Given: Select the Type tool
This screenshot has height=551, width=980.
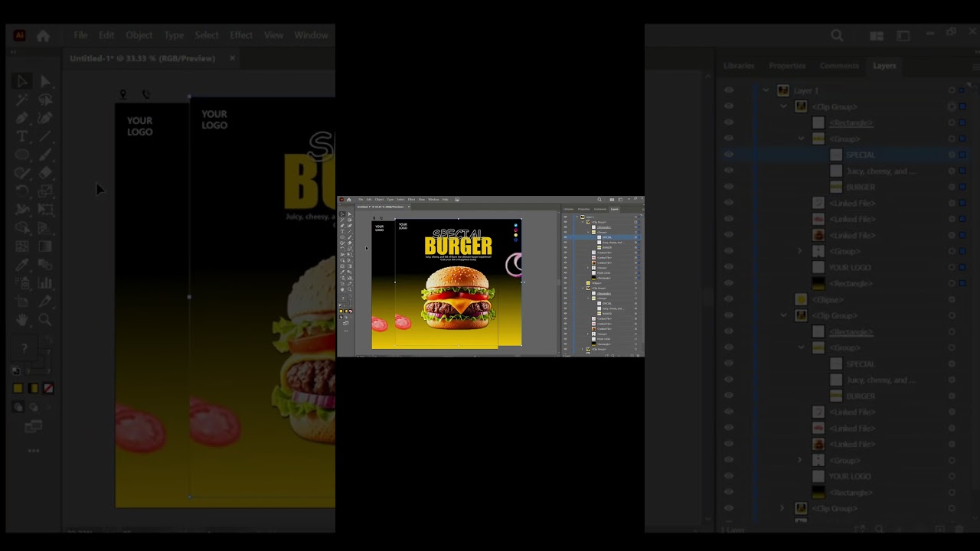Looking at the screenshot, I should click(22, 136).
